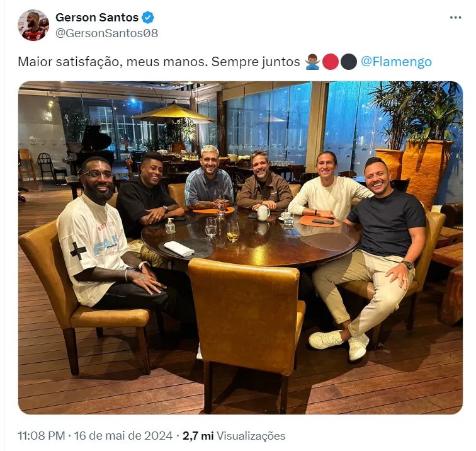The image size is (476, 451).
Task: Click the blue verified badge
Action: (148, 18)
